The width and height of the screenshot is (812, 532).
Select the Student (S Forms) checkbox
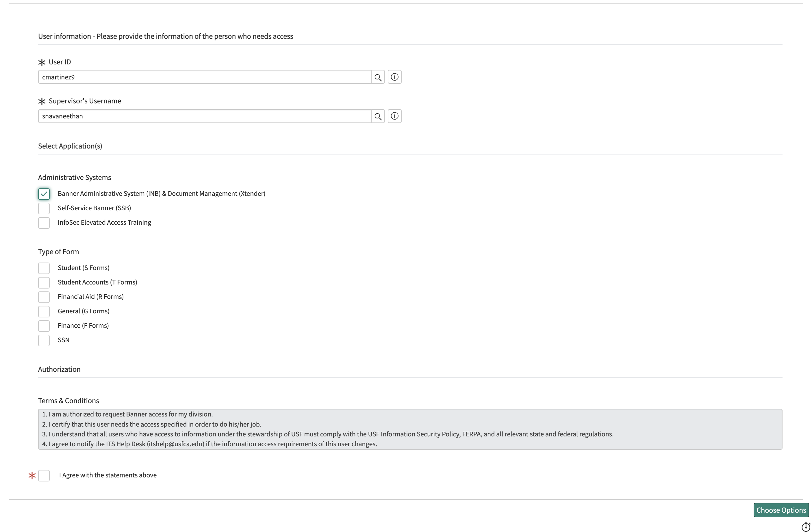click(x=44, y=268)
